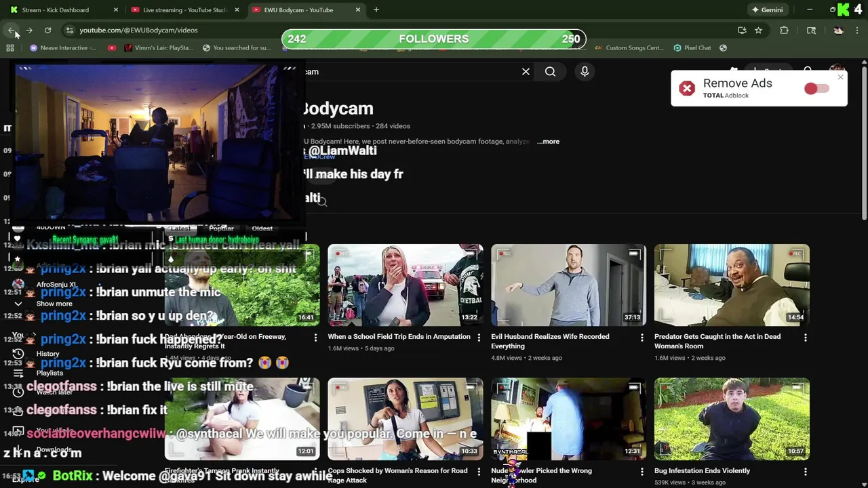The image size is (868, 488).
Task: Open 'Cops Shocked by Woman's Reason' title
Action: [x=397, y=475]
